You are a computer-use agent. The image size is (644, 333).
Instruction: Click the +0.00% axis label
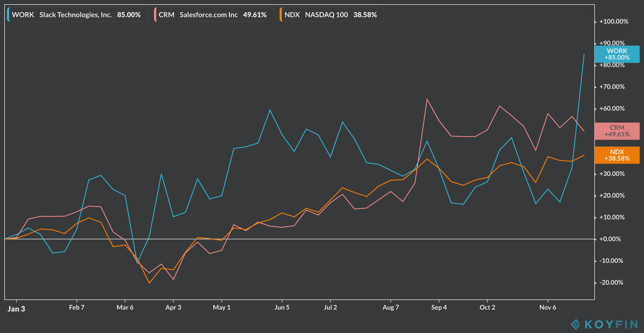(x=610, y=239)
